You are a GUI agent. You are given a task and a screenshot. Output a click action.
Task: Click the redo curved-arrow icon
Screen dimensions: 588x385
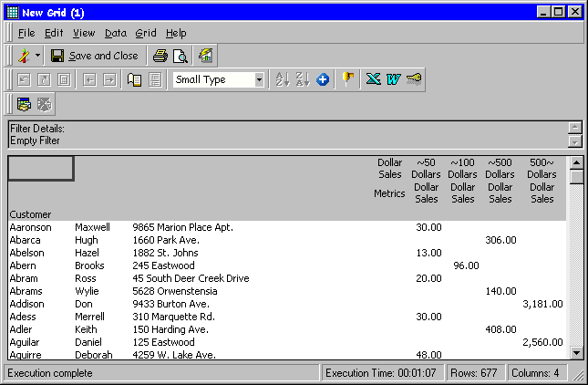[x=44, y=79]
